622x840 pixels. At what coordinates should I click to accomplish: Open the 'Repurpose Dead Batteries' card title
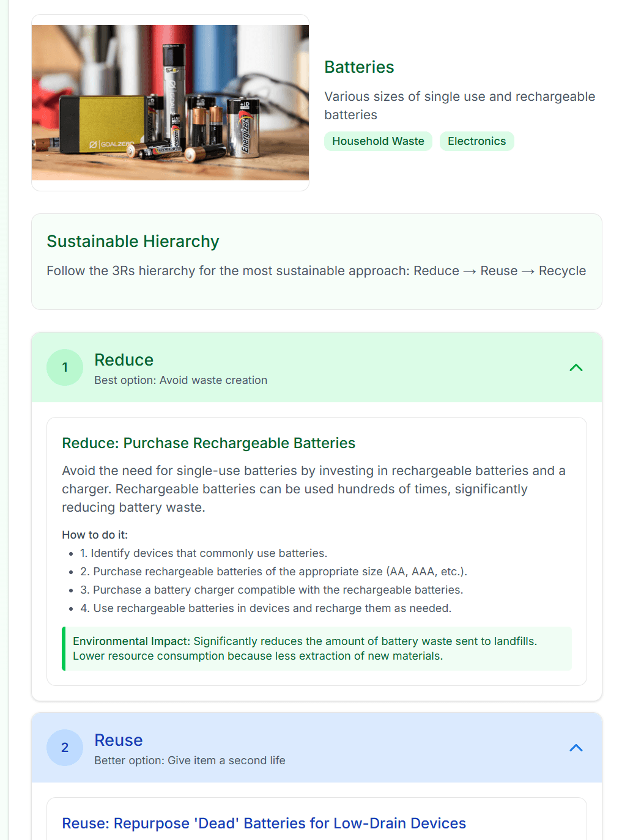click(264, 823)
